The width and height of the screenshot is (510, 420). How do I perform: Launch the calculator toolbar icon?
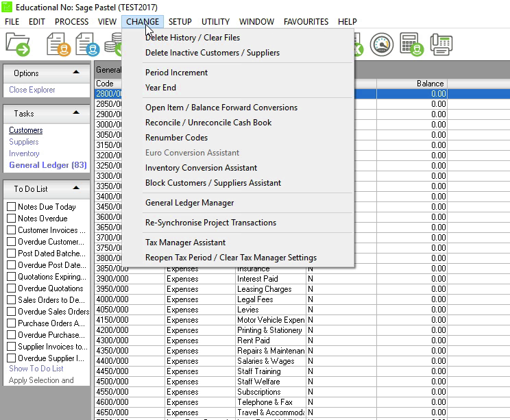(x=411, y=45)
